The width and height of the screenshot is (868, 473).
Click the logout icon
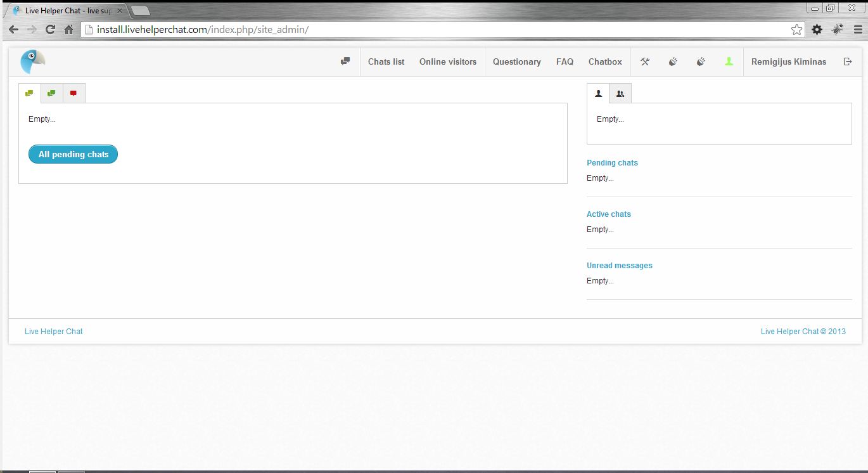[848, 62]
